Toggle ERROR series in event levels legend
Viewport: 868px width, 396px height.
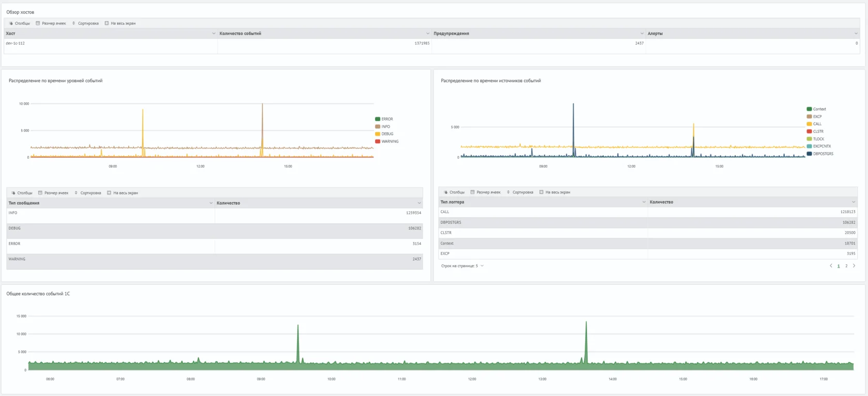tap(384, 119)
